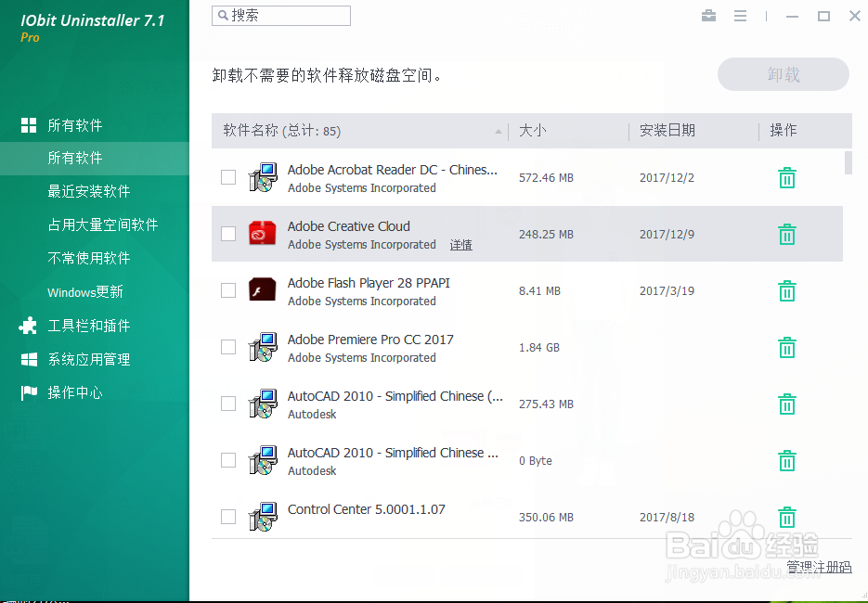
Task: Open 系统应用管理 section
Action: pyautogui.click(x=88, y=360)
